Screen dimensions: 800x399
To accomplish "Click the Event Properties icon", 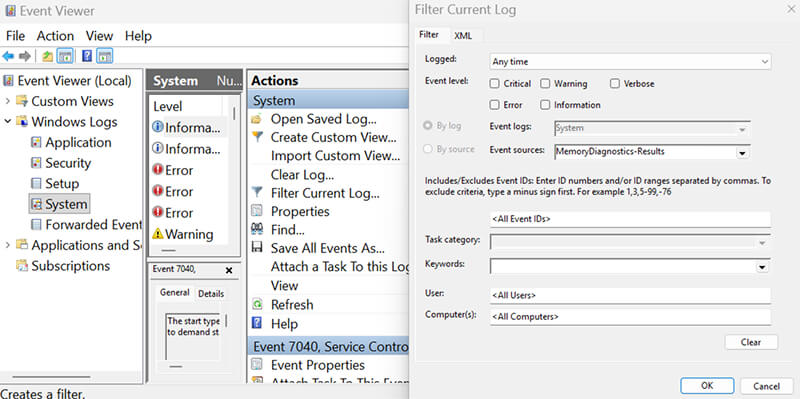I will pos(257,365).
